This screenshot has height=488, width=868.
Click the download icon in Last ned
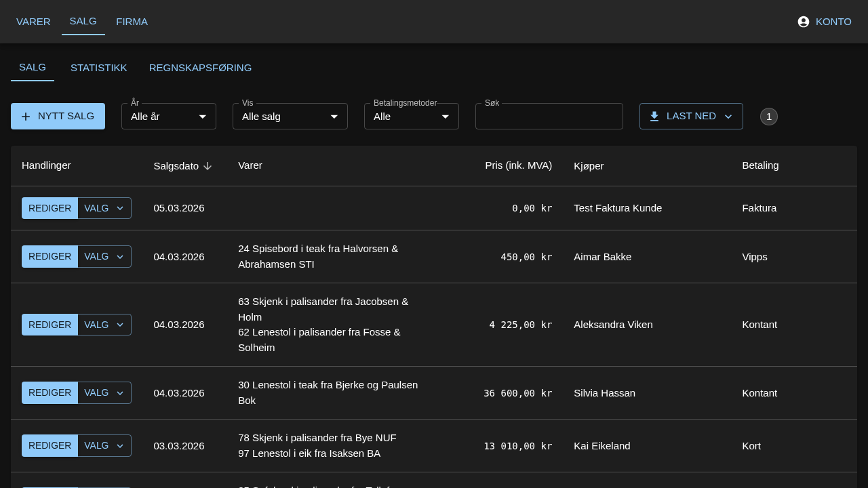click(x=654, y=117)
